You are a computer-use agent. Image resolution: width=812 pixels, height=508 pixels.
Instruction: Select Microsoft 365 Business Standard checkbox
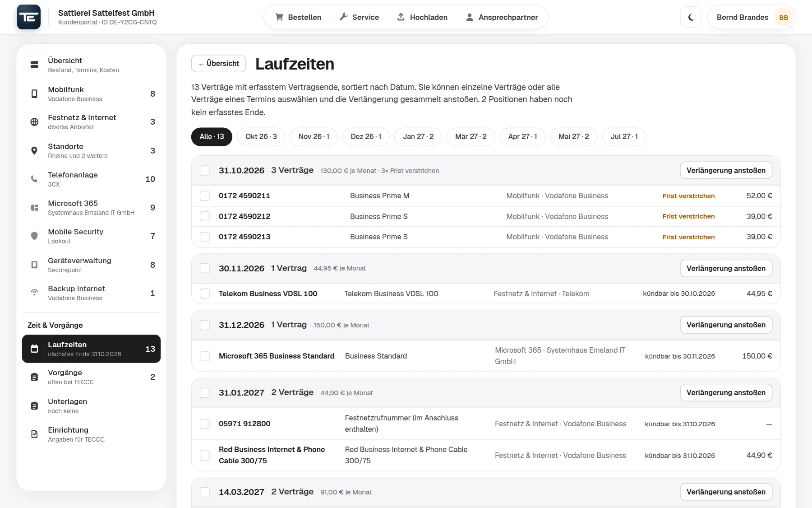(x=205, y=356)
